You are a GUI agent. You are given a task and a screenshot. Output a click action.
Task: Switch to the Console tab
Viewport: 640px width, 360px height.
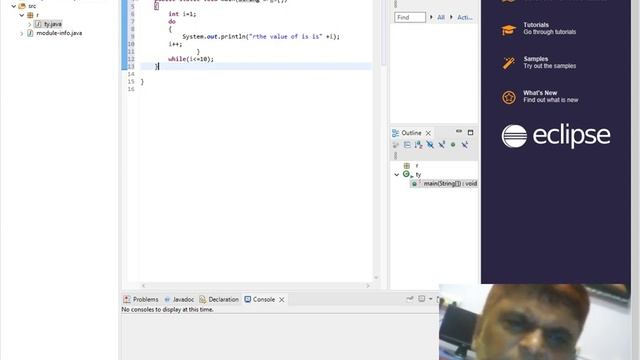pyautogui.click(x=264, y=300)
